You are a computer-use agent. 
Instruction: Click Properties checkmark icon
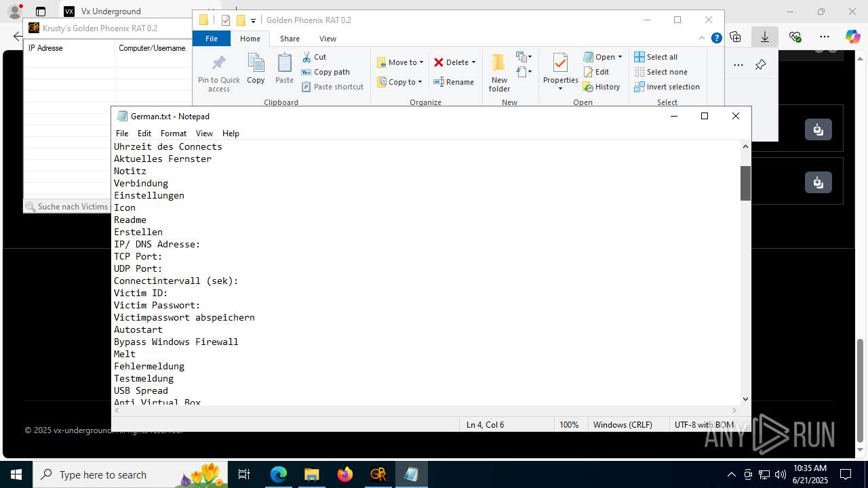click(560, 63)
